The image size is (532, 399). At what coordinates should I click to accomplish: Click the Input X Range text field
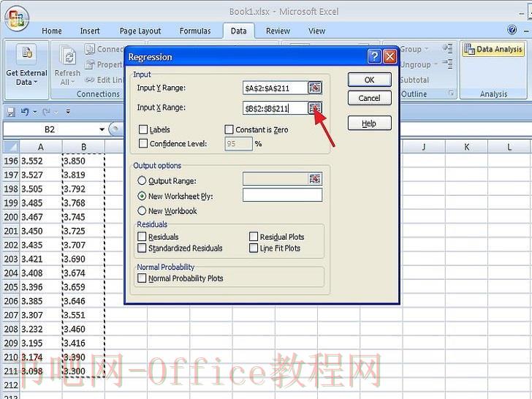275,108
